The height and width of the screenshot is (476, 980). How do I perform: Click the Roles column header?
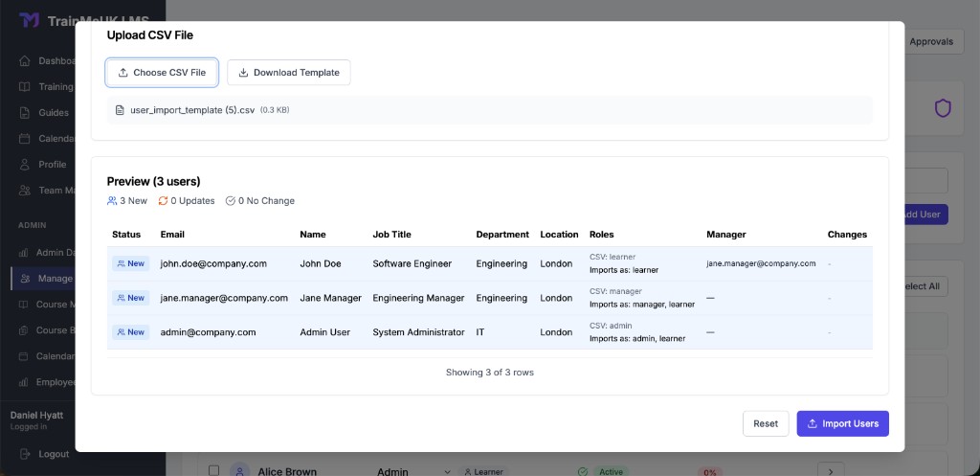(x=602, y=235)
